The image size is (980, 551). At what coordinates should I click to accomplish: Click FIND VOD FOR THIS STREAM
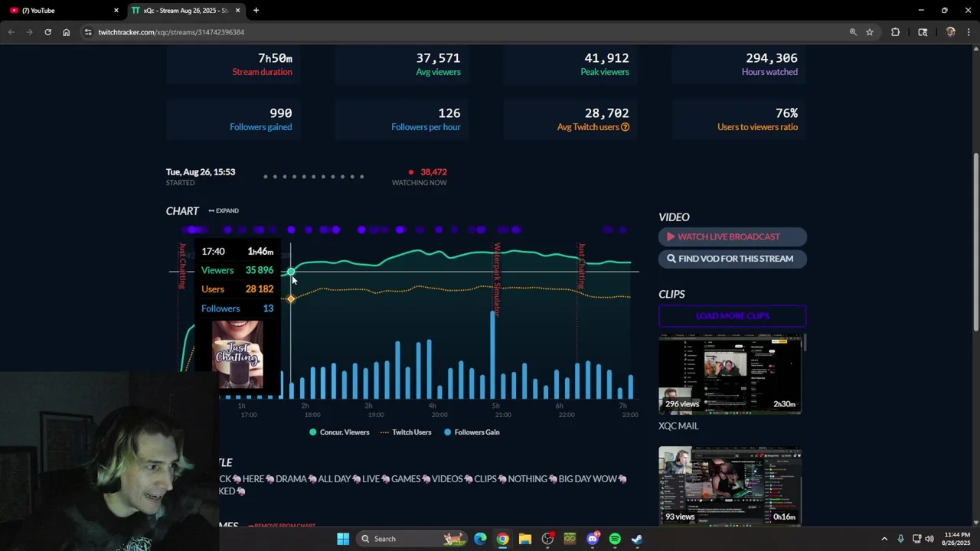point(733,259)
